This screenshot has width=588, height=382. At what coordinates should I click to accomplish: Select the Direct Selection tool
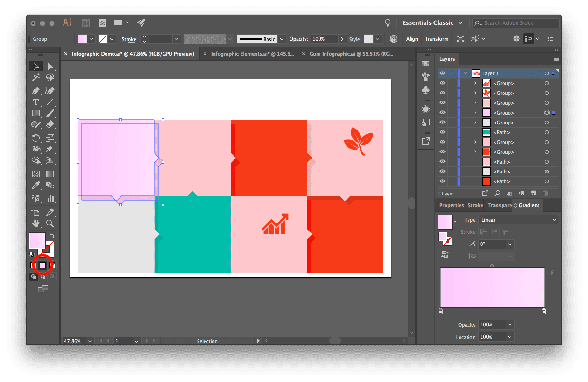(x=50, y=66)
